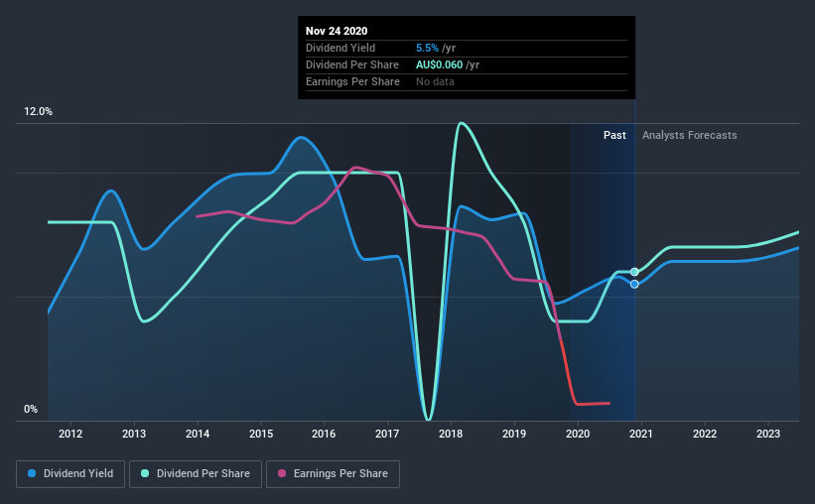Click the blue Dividend Yield legend dot

click(32, 473)
